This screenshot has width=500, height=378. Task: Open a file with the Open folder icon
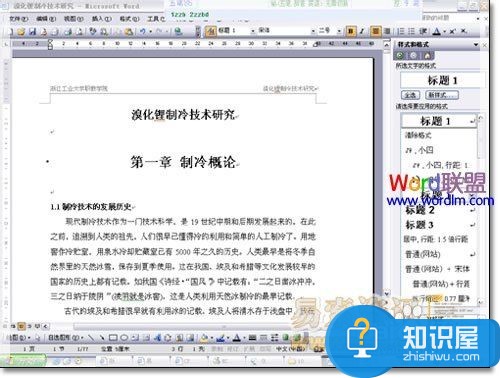[21, 32]
